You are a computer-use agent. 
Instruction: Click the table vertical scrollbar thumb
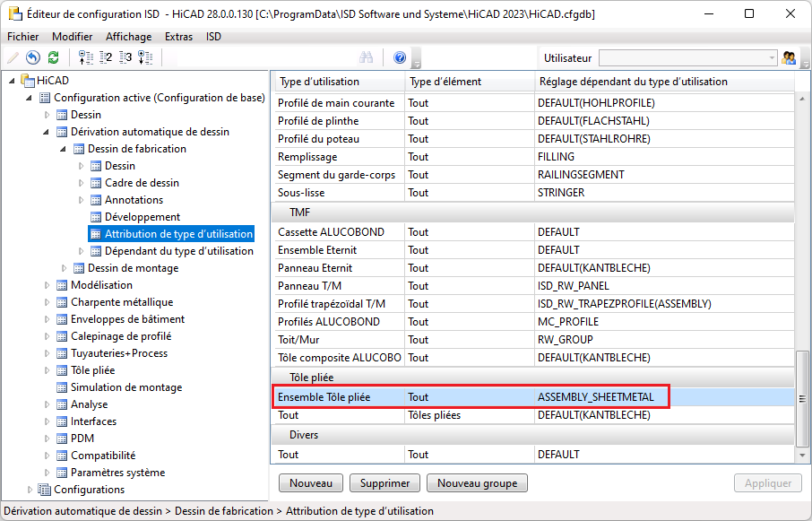[802, 398]
